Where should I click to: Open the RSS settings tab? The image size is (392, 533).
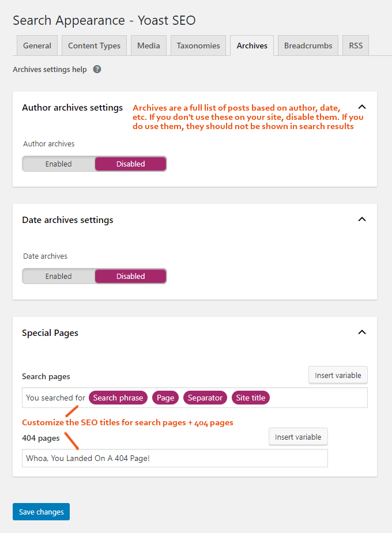tap(355, 45)
